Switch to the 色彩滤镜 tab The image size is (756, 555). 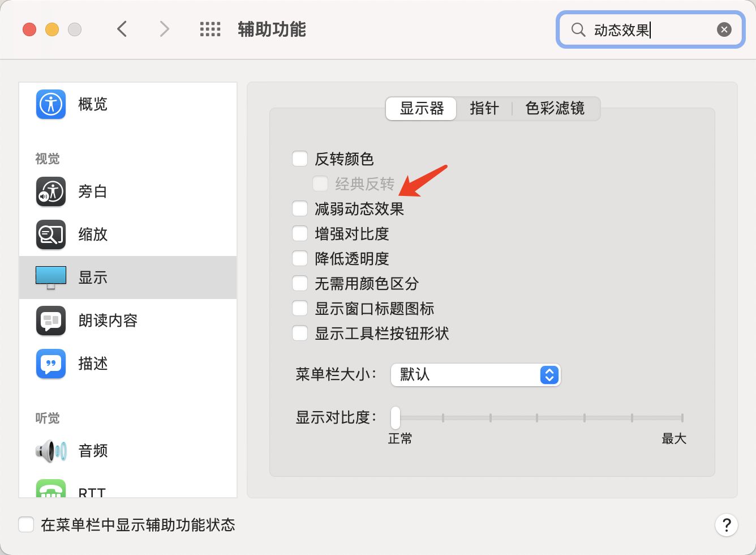coord(555,108)
